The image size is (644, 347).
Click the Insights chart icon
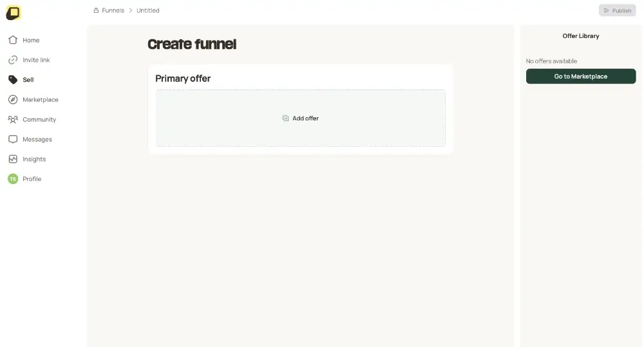(x=13, y=159)
